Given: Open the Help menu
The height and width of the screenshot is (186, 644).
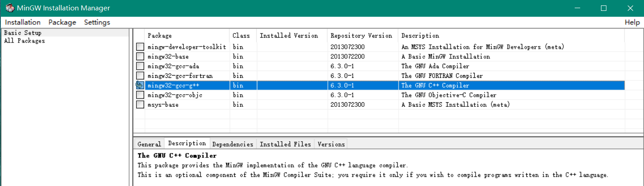Looking at the screenshot, I should pyautogui.click(x=632, y=22).
